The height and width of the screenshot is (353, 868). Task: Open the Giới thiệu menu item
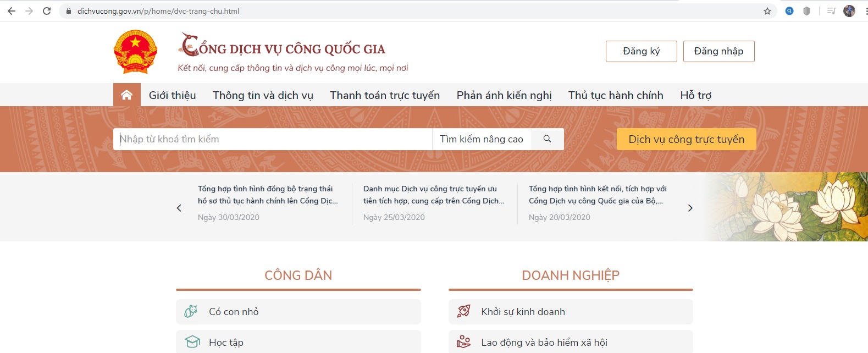[x=172, y=95]
